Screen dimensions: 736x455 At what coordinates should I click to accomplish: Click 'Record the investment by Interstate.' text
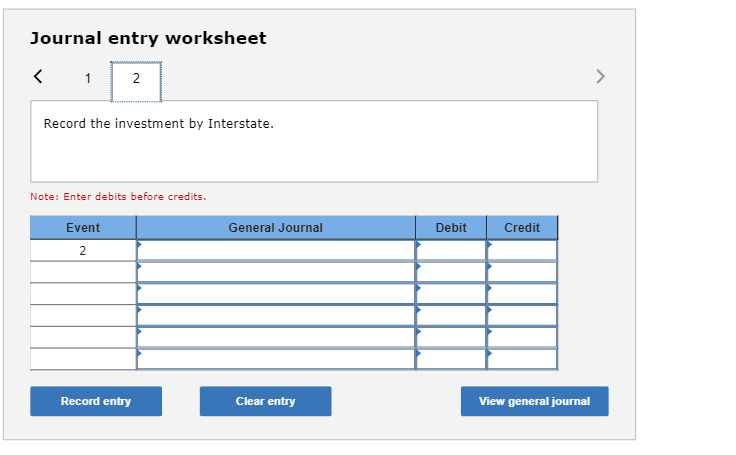(159, 123)
